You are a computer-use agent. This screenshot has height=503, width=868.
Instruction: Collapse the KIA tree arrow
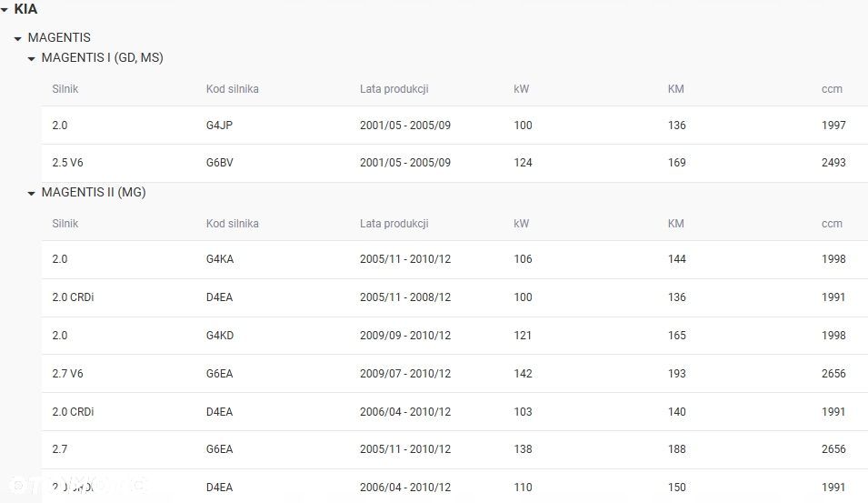coord(5,10)
